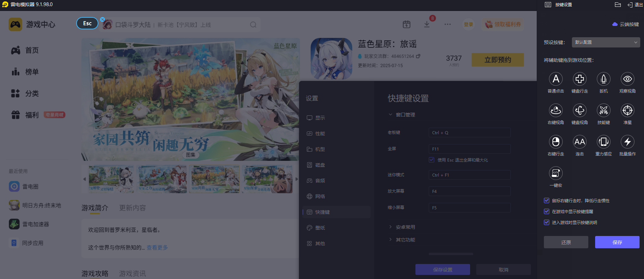644x279 pixels.
Task: Show next screenshot thumbnails arrow
Action: tap(297, 179)
